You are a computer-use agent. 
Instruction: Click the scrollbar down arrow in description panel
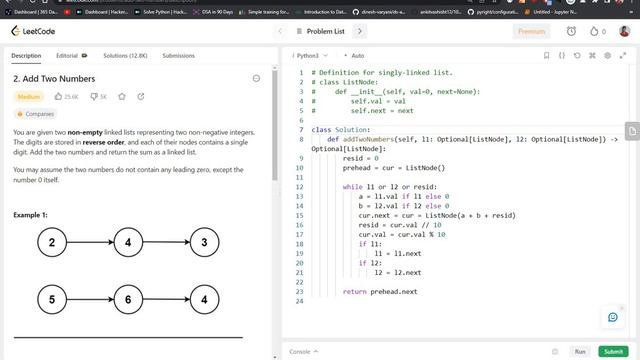click(275, 357)
